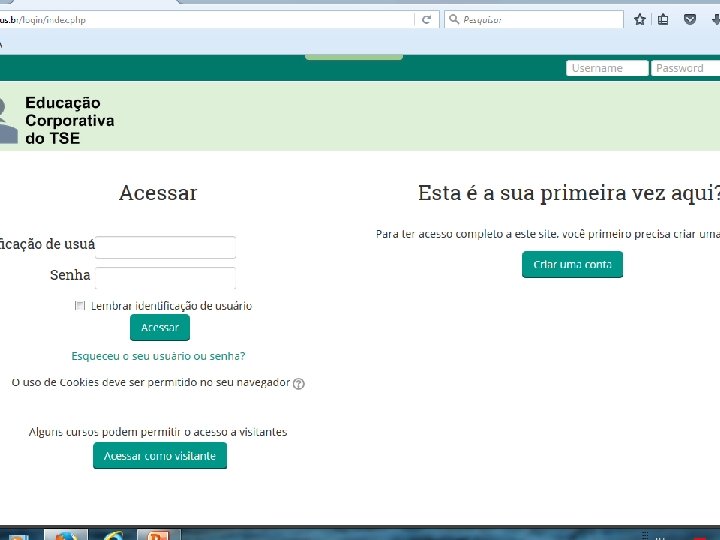Click the Criar uma conta button
The width and height of the screenshot is (720, 540).
click(x=572, y=264)
